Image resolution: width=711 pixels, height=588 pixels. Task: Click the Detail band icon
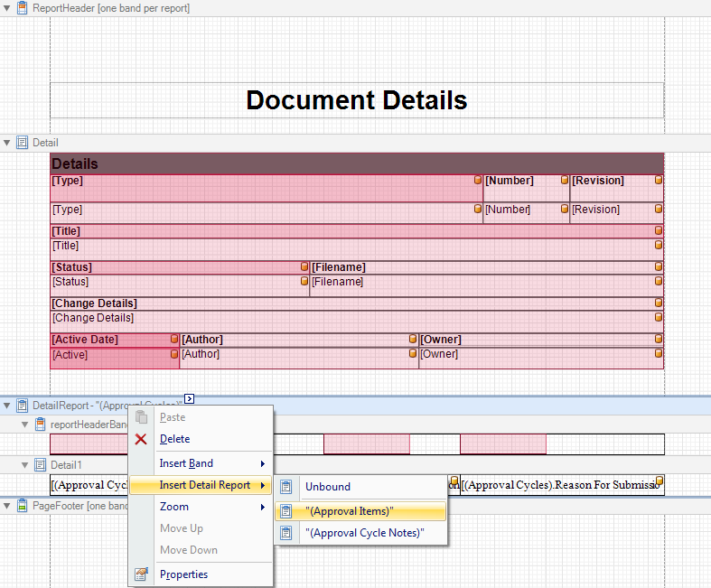[x=22, y=143]
